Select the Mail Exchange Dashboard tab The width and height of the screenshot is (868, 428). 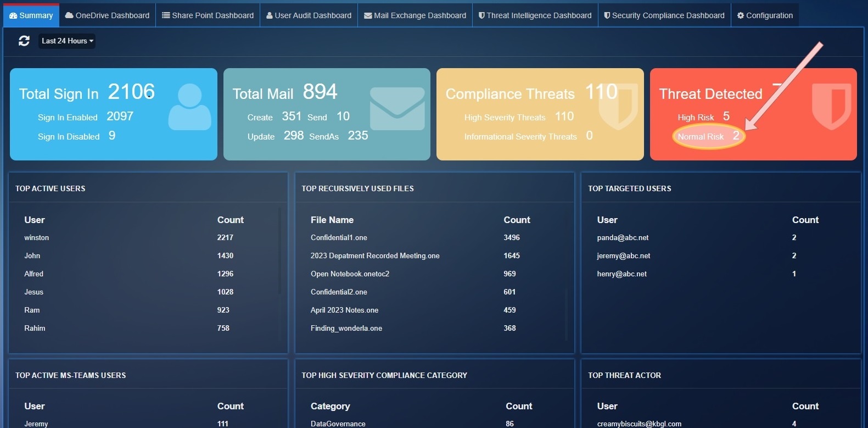coord(415,15)
